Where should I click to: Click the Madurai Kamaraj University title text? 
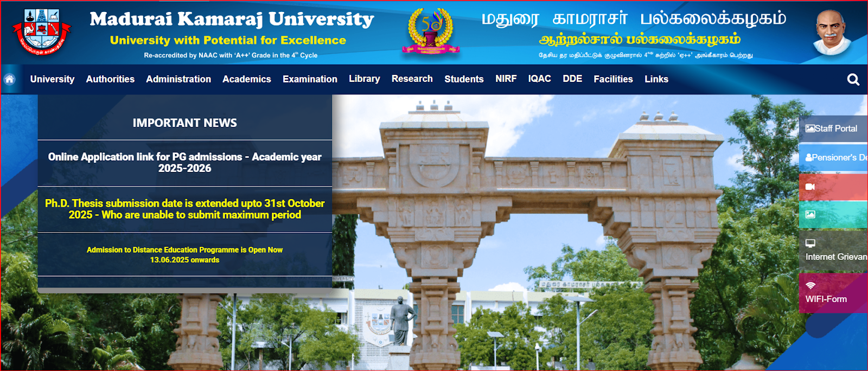[232, 19]
